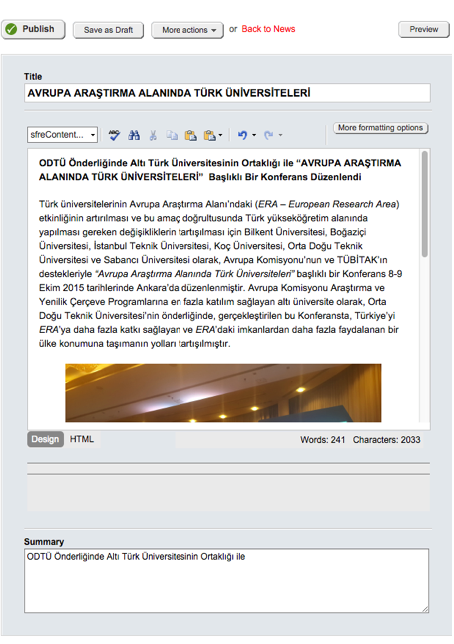
Task: Click the Cut scissors icon
Action: pos(153,135)
